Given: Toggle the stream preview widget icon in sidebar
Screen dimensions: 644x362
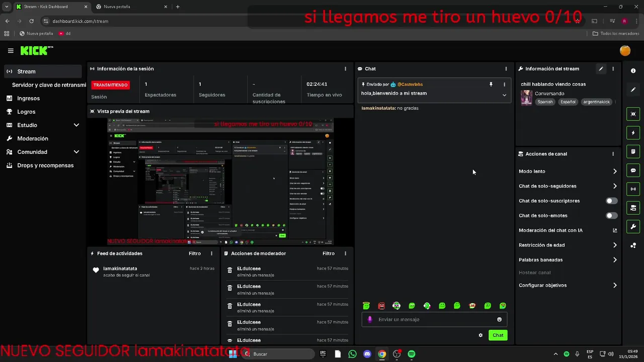Looking at the screenshot, I should 633,114.
